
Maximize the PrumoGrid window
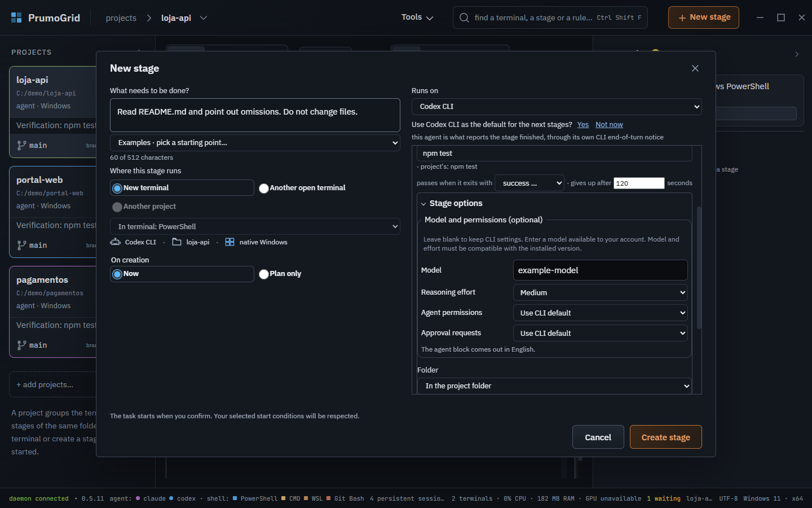pos(781,17)
